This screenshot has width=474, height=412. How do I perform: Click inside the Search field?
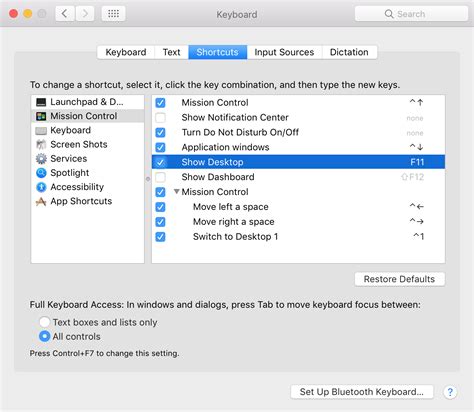pos(411,14)
